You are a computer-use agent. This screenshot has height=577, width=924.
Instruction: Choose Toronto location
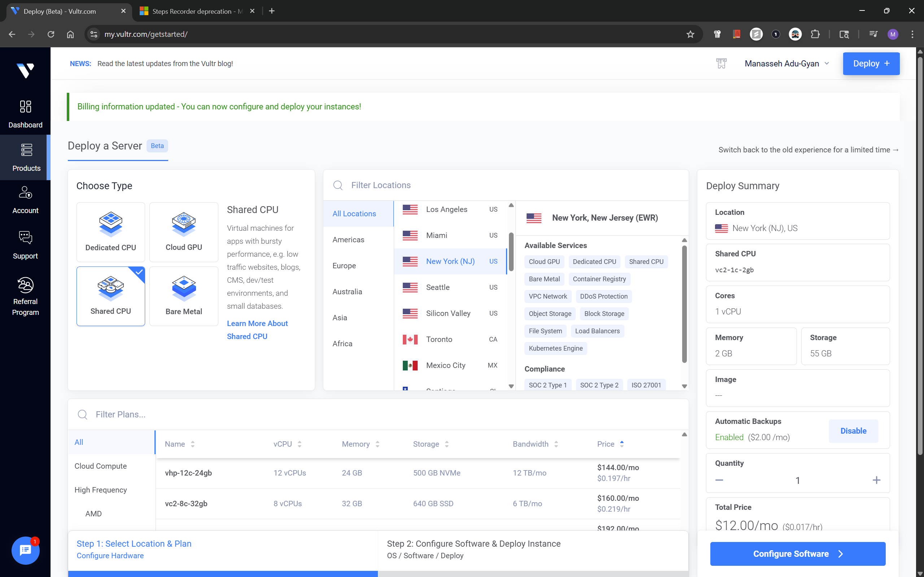pyautogui.click(x=450, y=339)
